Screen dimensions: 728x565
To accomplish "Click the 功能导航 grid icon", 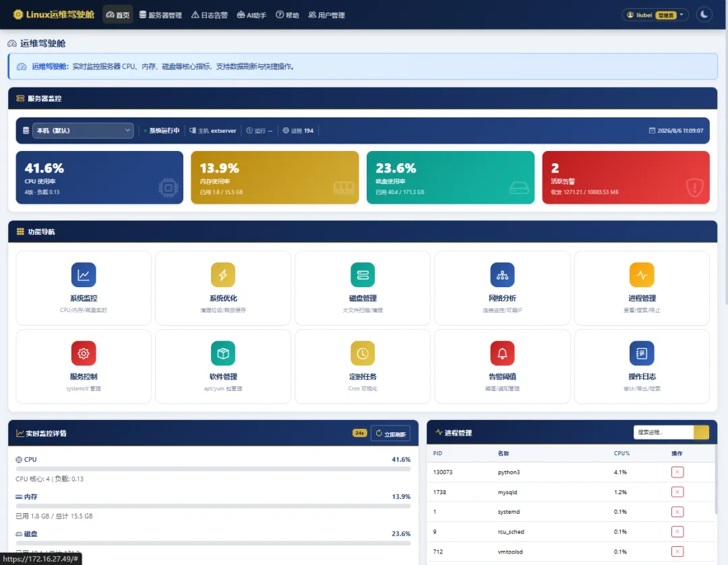I will point(20,231).
